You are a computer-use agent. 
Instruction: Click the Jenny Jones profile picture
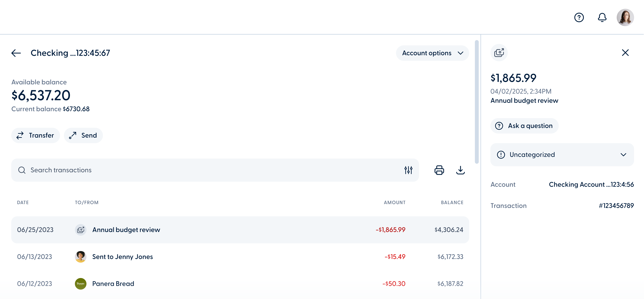click(x=80, y=257)
